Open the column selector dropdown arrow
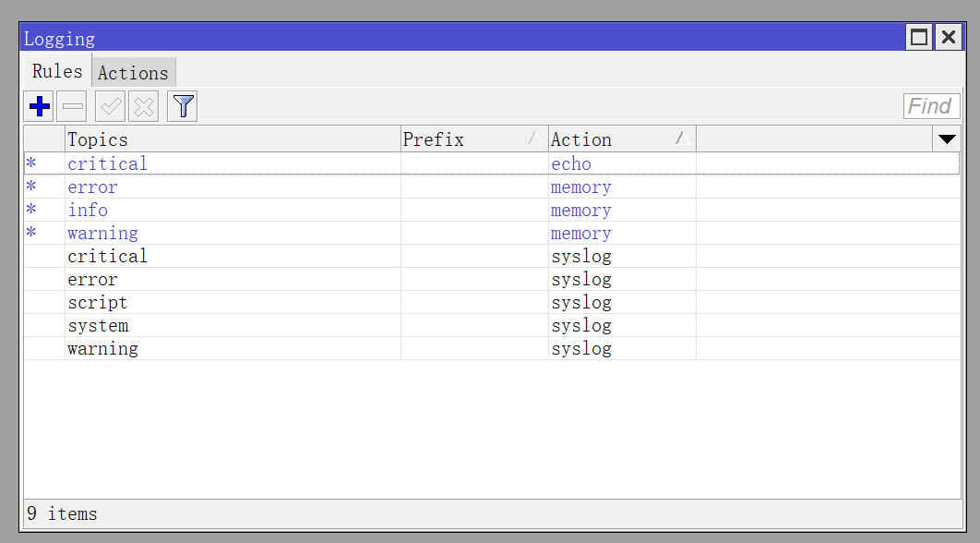The width and height of the screenshot is (980, 543). [946, 139]
